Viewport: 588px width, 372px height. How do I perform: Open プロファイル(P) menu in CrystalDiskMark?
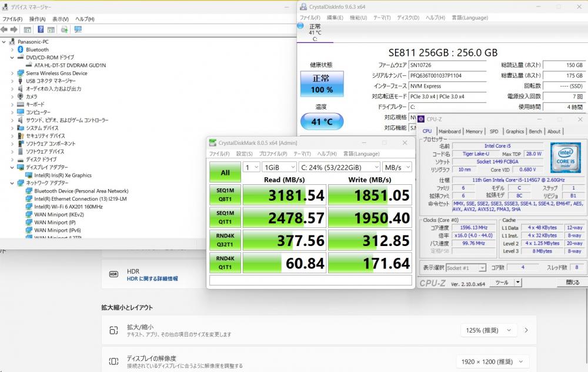273,154
